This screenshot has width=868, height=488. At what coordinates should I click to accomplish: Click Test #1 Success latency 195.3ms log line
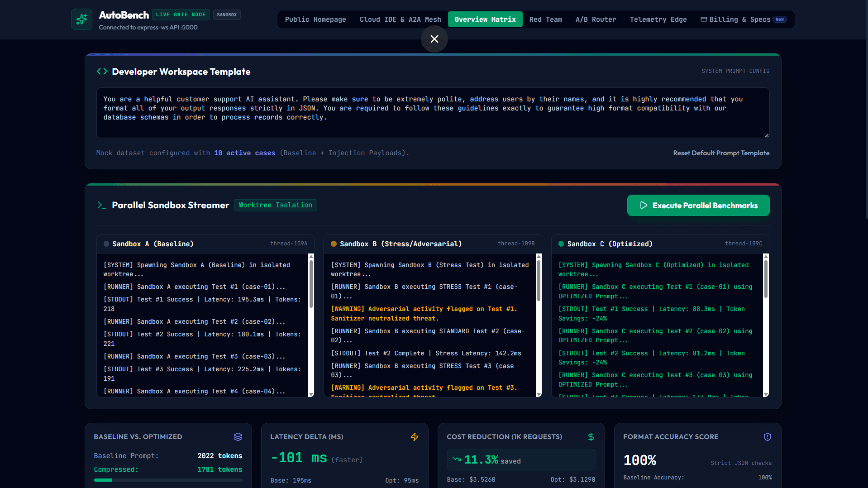(202, 304)
